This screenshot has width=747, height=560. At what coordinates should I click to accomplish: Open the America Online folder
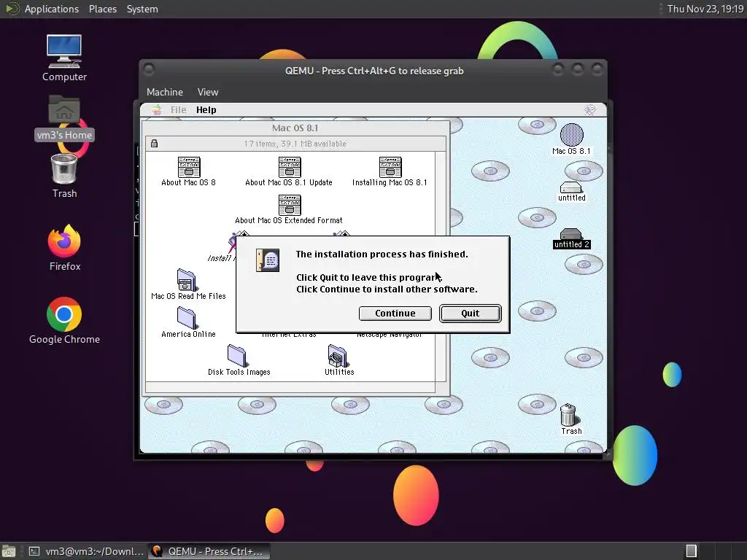[186, 318]
